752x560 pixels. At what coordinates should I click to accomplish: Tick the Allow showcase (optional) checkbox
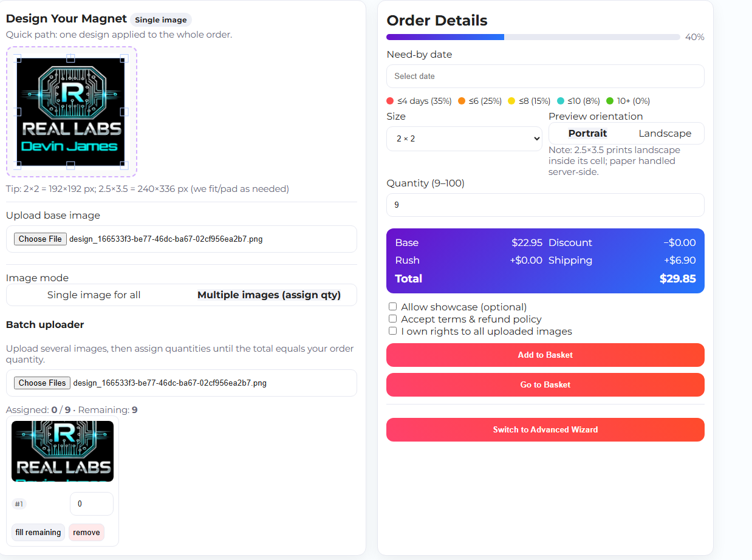point(392,307)
